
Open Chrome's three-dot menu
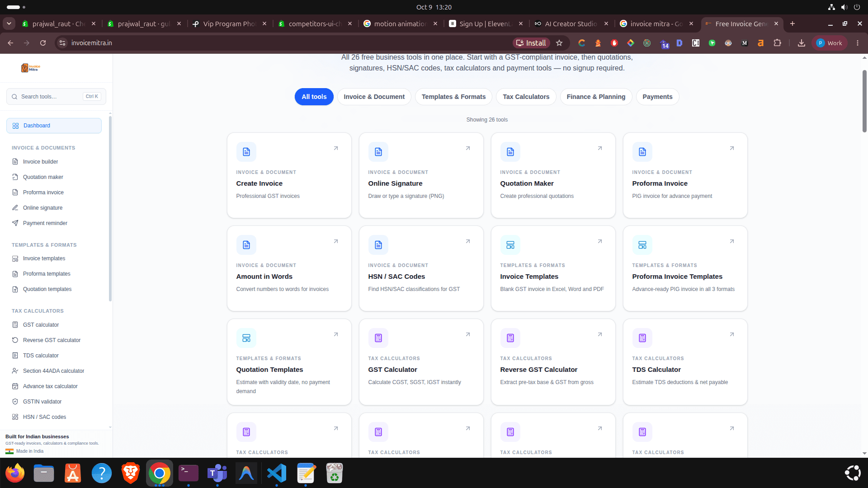tap(858, 43)
